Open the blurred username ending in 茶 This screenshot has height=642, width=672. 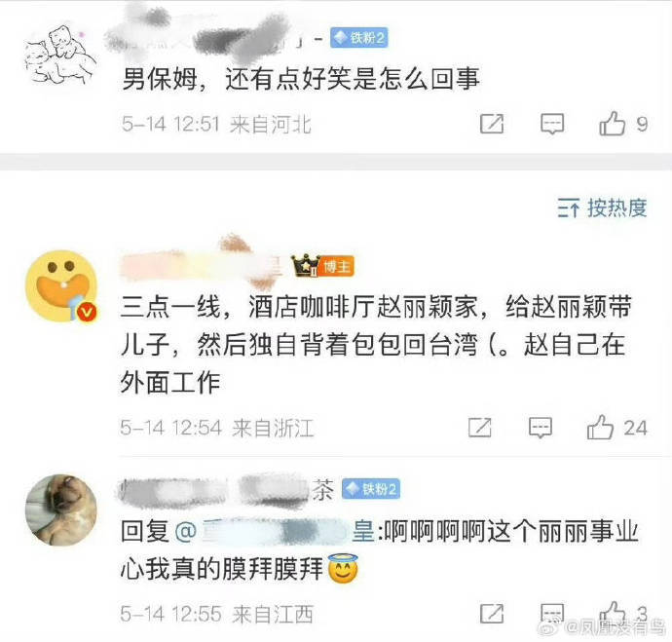point(226,489)
